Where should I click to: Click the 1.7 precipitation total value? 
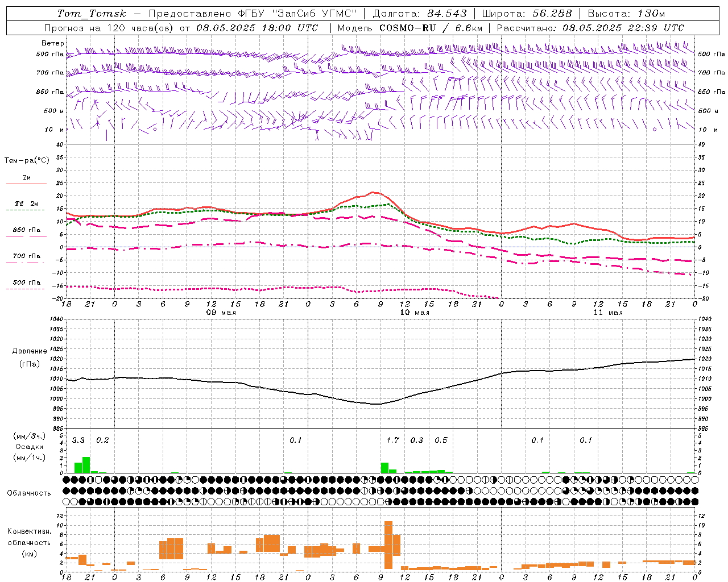pos(392,440)
